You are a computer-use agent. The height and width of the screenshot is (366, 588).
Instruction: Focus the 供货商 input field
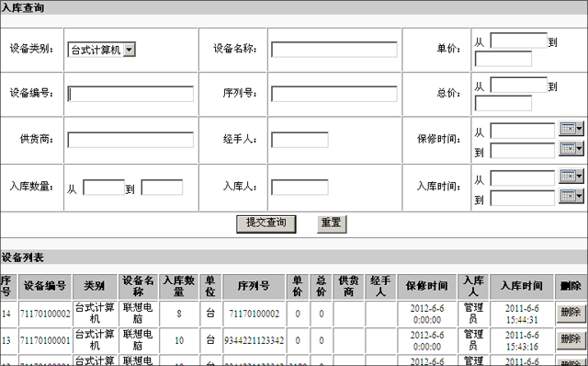point(130,140)
